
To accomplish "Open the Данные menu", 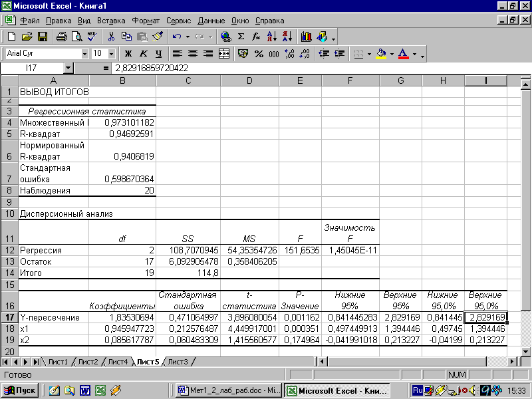I will coord(211,21).
